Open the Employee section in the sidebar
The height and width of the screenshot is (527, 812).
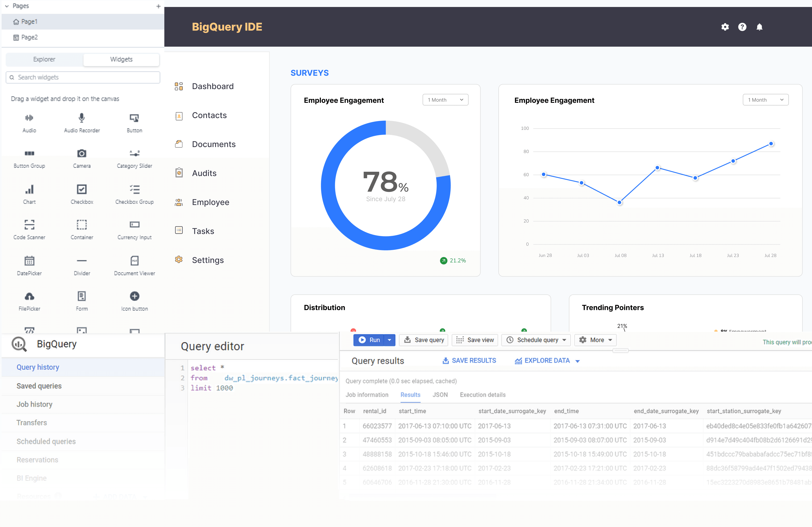click(x=211, y=202)
